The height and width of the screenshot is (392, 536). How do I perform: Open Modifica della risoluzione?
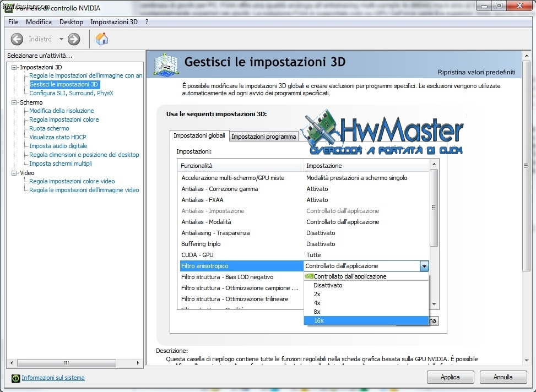[x=62, y=111]
